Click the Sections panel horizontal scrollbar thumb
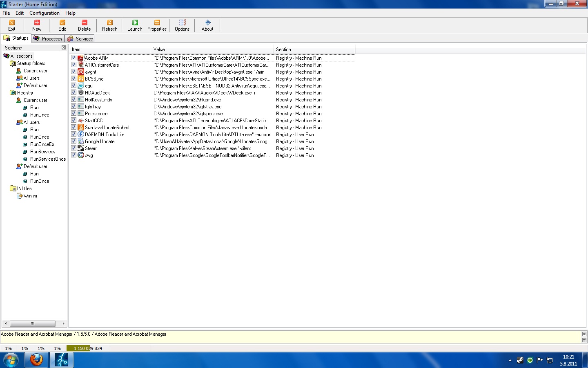The height and width of the screenshot is (368, 588). pos(32,323)
